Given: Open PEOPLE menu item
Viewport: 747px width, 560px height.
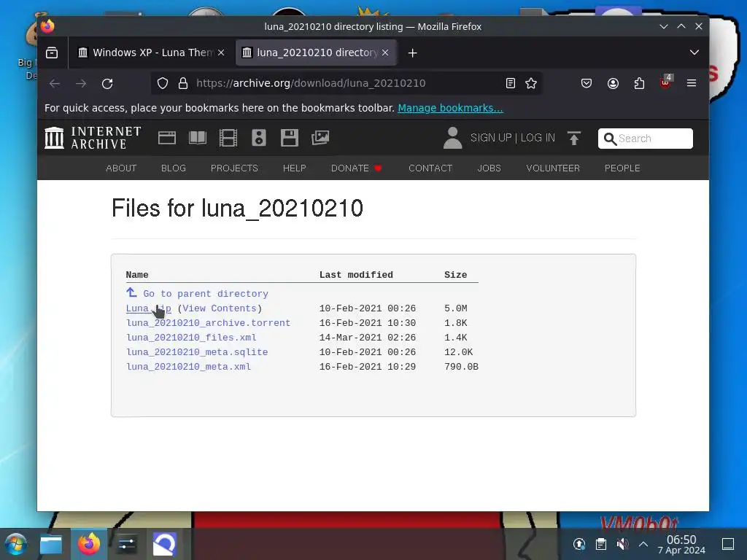Looking at the screenshot, I should (622, 168).
